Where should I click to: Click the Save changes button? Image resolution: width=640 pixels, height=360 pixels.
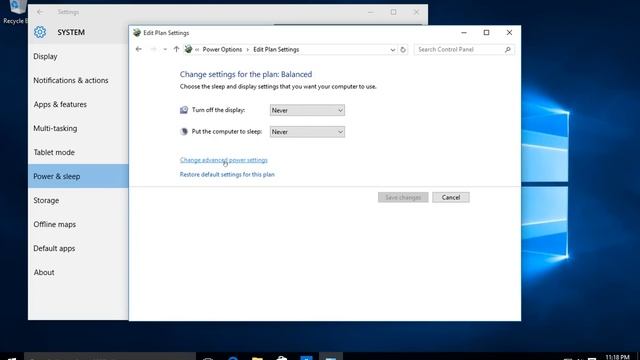tap(403, 198)
